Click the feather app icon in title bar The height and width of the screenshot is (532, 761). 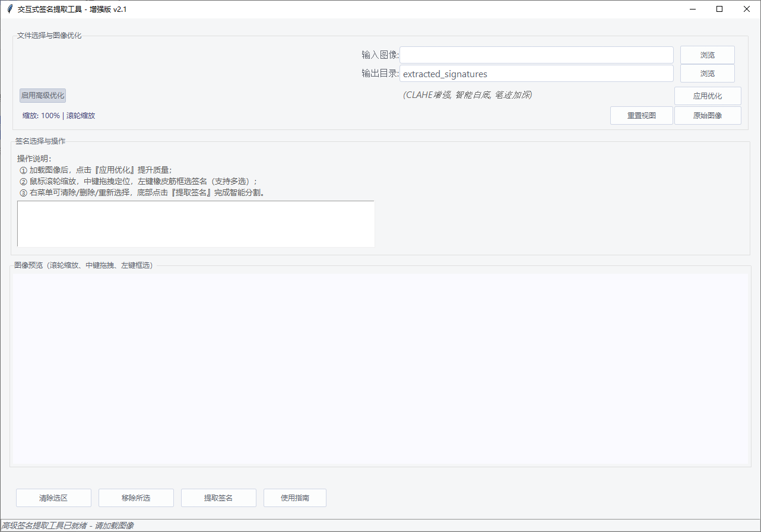click(9, 9)
